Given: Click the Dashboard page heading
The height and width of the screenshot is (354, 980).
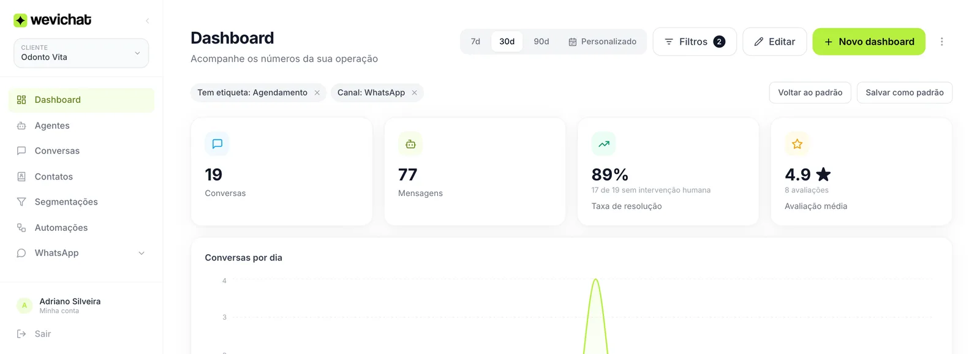Looking at the screenshot, I should coord(232,38).
